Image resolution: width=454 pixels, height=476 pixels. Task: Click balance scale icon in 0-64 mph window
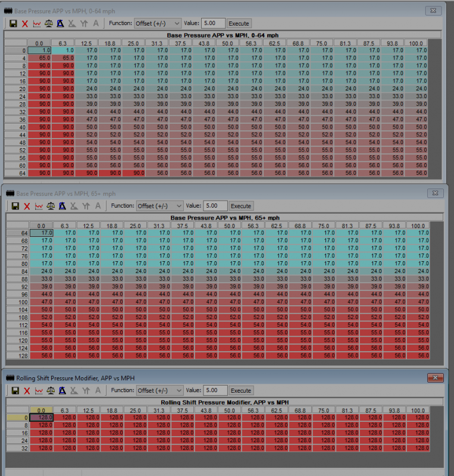click(x=49, y=23)
